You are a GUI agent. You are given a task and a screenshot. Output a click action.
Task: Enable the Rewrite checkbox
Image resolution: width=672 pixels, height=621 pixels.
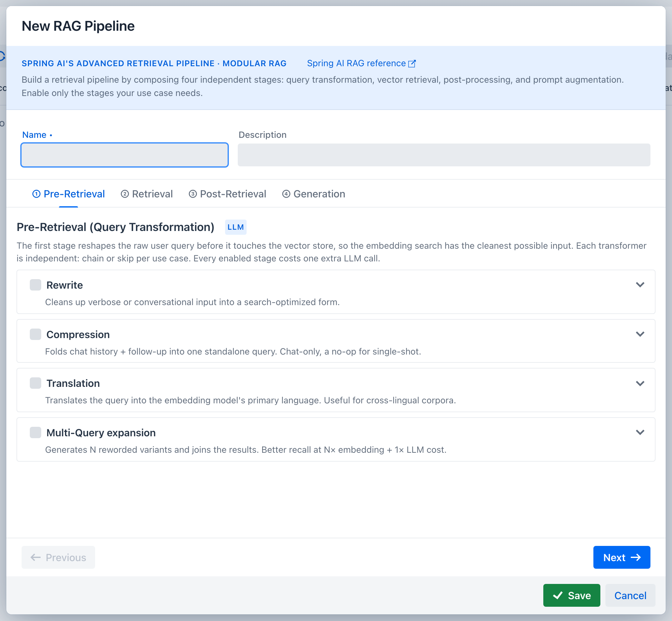35,285
